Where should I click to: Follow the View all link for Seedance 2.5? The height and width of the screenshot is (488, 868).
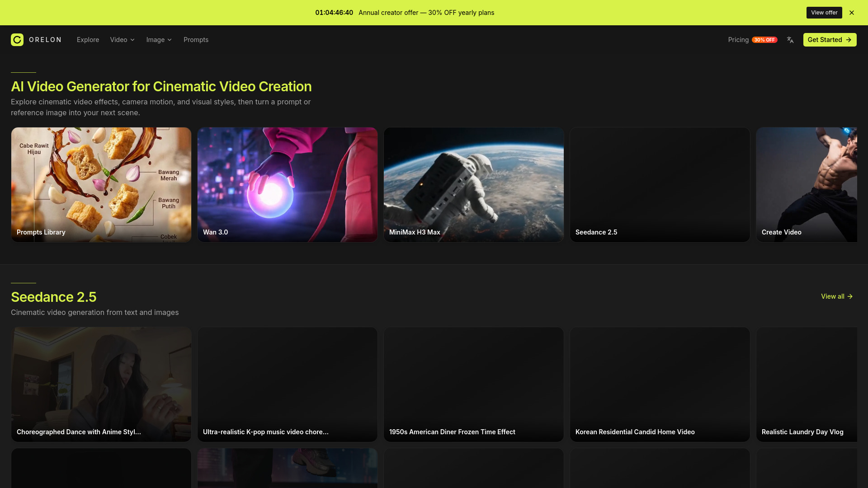837,296
